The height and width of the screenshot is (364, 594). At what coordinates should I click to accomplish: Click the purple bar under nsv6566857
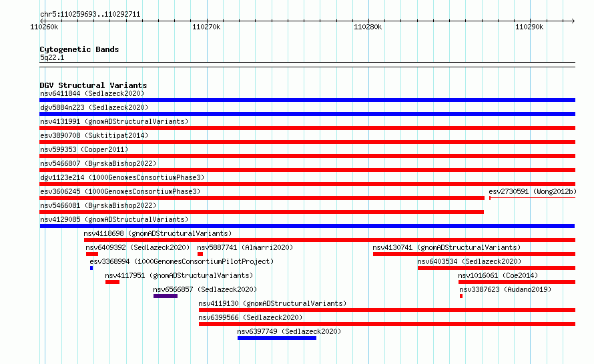tap(166, 296)
